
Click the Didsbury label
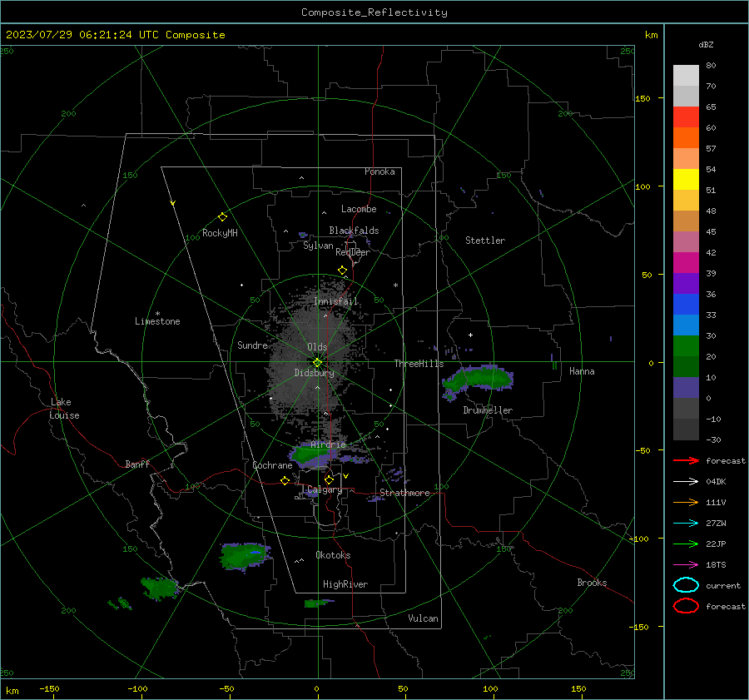point(314,373)
